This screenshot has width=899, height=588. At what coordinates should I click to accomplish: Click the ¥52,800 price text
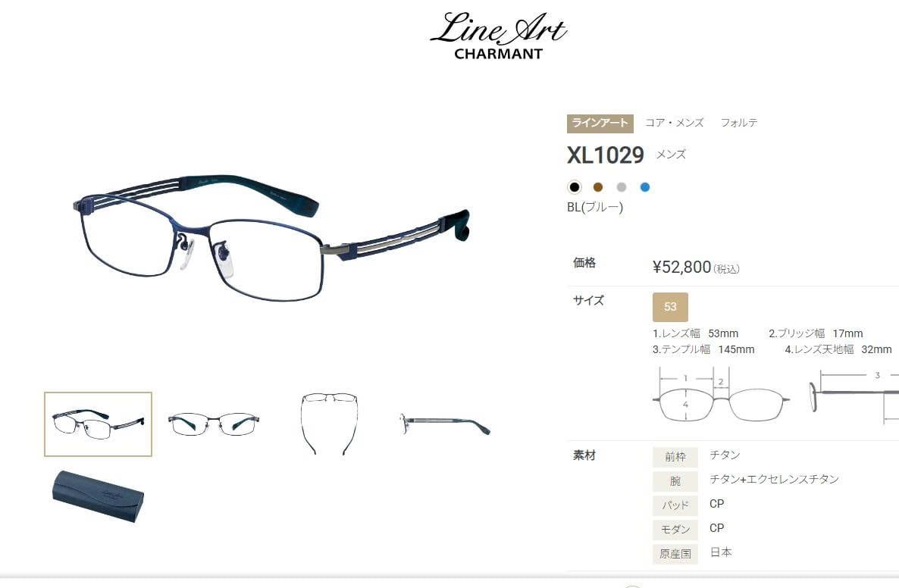coord(681,267)
